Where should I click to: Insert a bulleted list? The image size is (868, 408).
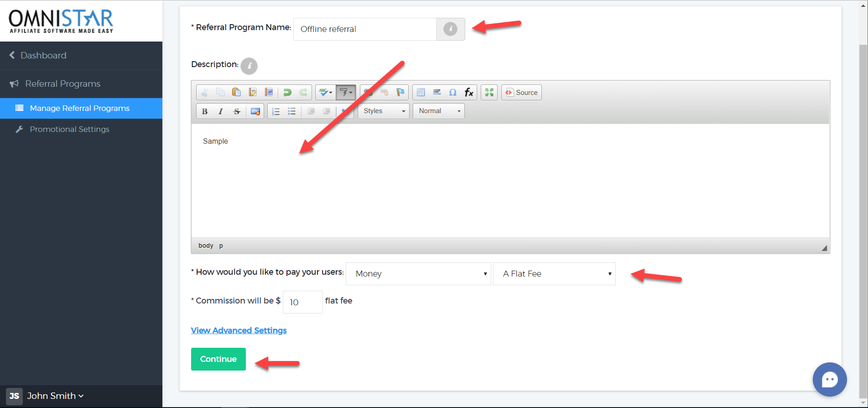292,111
